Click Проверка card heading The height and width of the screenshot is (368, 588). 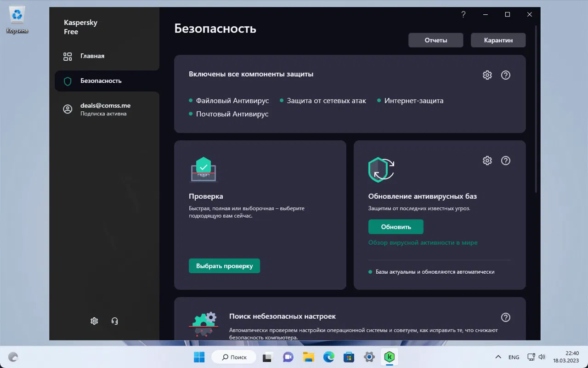[206, 196]
